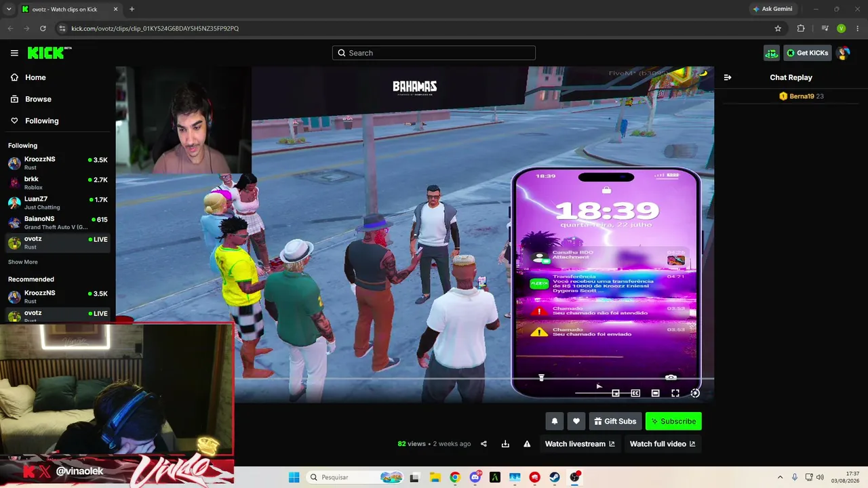The height and width of the screenshot is (488, 868).
Task: Click the Get KICKs button
Action: pos(808,53)
